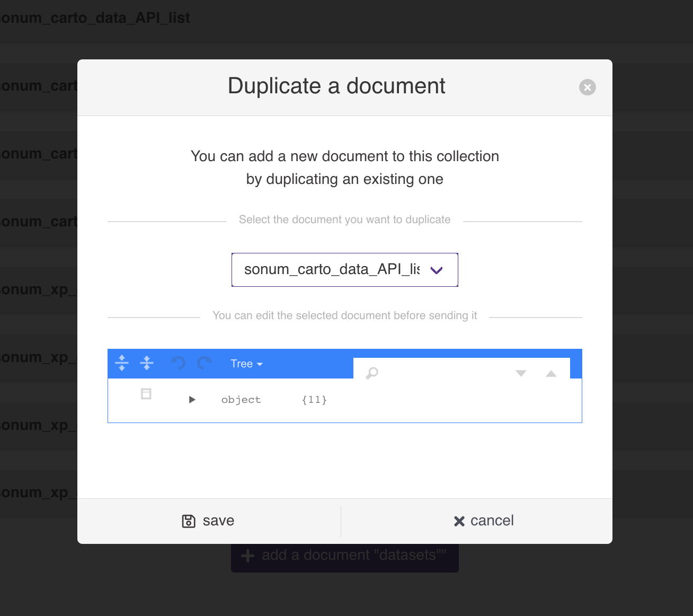The image size is (693, 616).
Task: Open the Tree mode dropdown
Action: [x=246, y=364]
